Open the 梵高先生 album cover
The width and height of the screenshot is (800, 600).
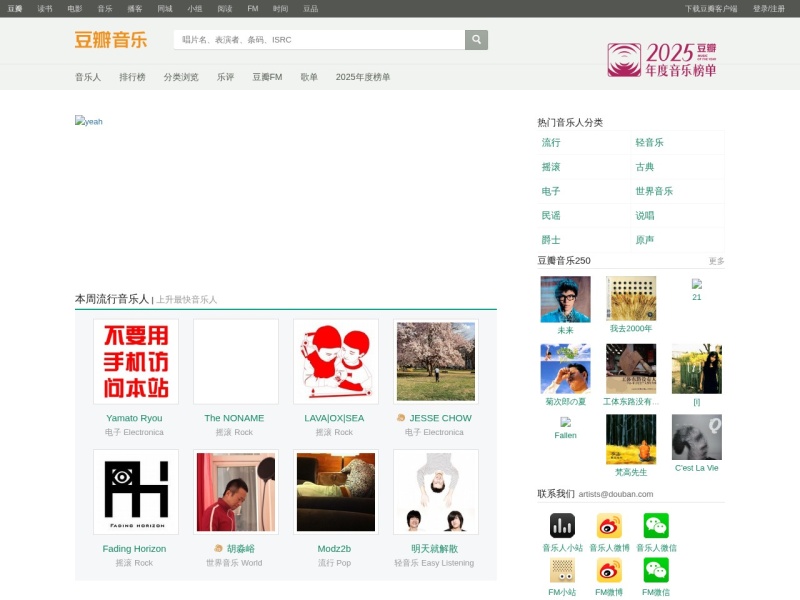coord(631,439)
